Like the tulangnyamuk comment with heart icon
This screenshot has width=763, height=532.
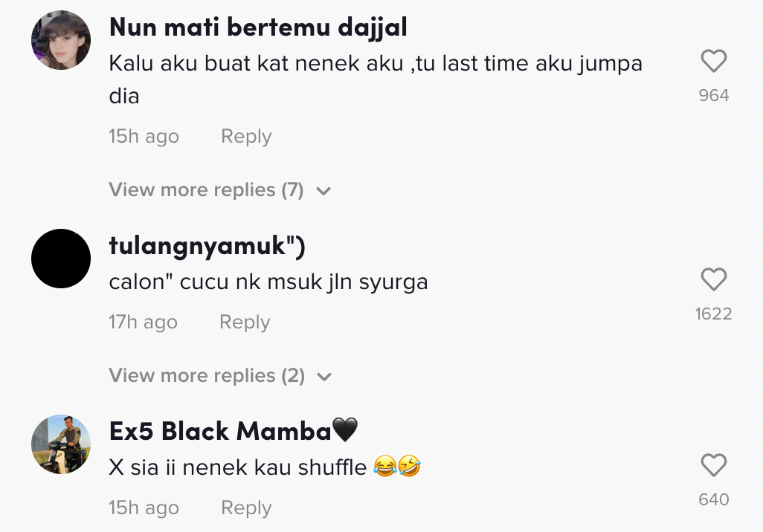[x=713, y=279]
